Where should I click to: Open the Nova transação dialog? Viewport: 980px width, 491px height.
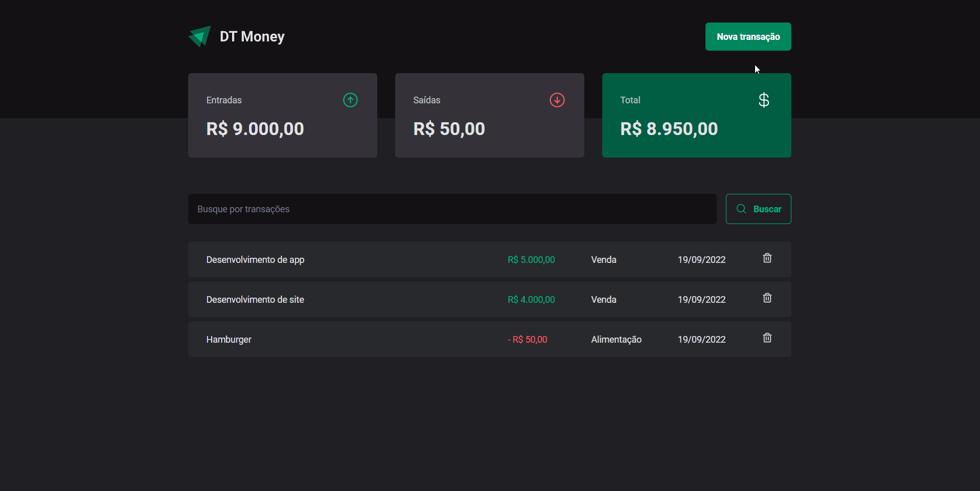748,37
